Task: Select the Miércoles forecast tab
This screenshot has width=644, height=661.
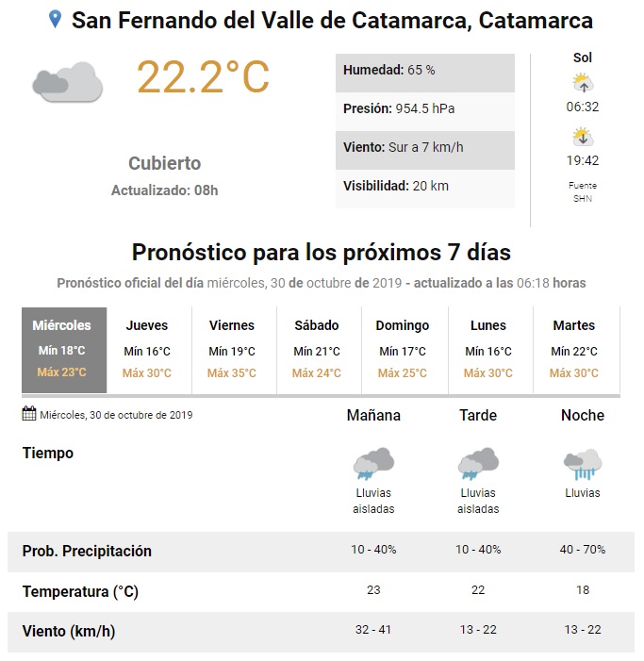Action: [63, 349]
